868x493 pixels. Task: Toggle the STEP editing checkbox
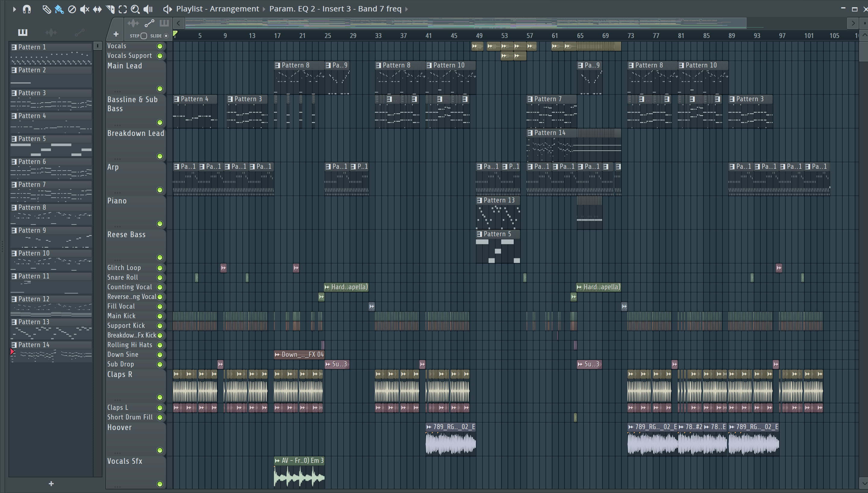tap(143, 36)
